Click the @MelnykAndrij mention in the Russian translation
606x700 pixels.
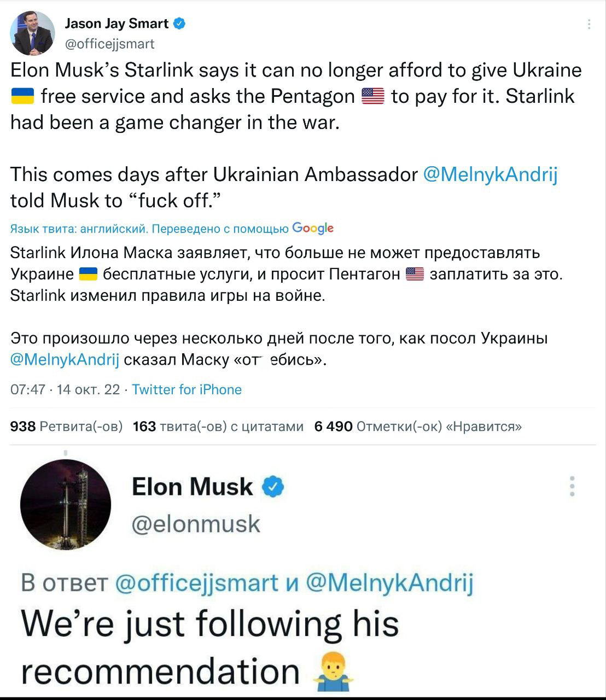(64, 360)
